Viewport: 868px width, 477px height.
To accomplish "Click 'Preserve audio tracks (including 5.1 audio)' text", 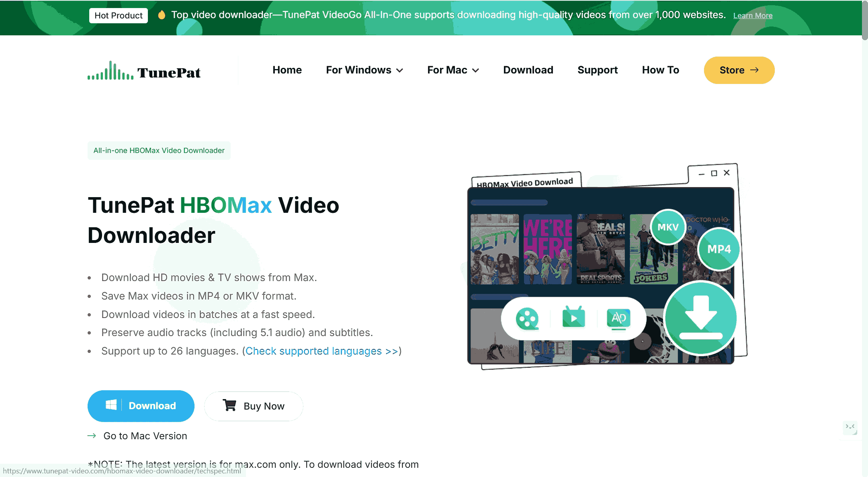I will tap(203, 332).
